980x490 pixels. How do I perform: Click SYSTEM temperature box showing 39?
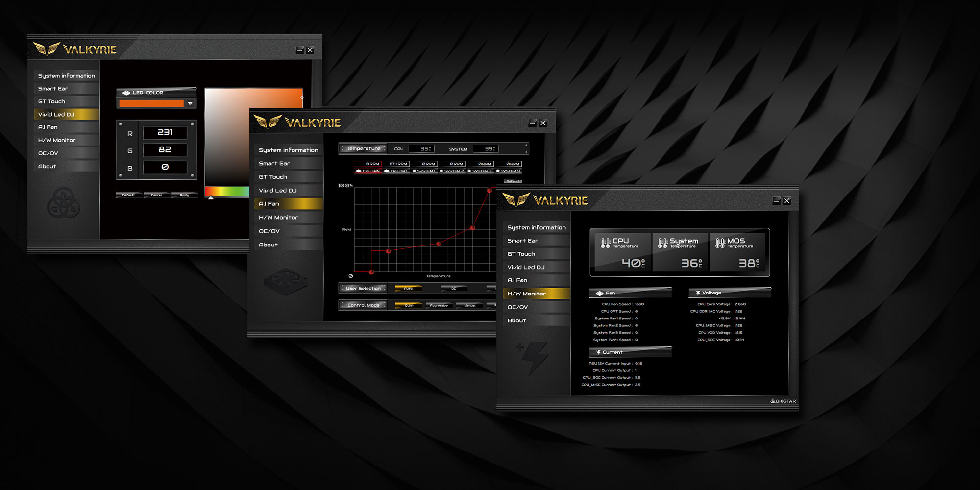pyautogui.click(x=486, y=149)
